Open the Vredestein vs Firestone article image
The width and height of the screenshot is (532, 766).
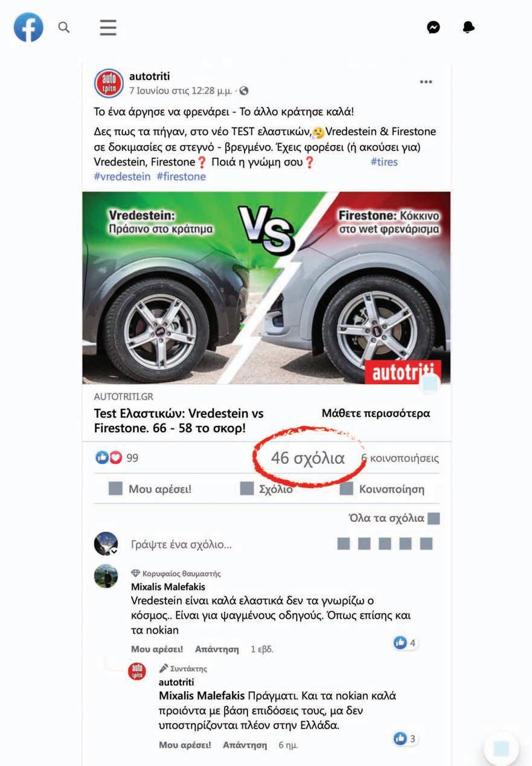tap(266, 288)
